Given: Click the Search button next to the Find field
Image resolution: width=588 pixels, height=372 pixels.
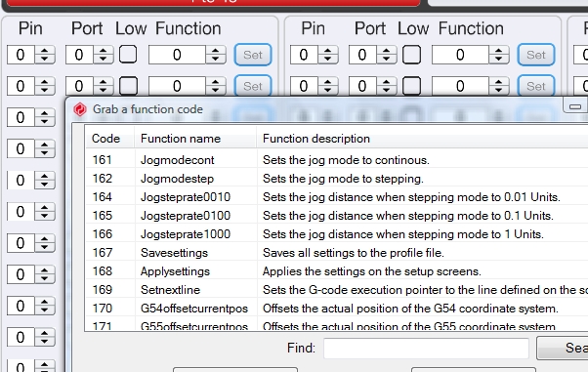Looking at the screenshot, I should tap(563, 348).
